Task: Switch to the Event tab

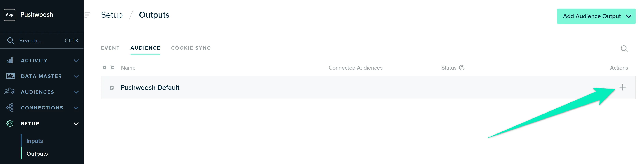Action: [110, 48]
